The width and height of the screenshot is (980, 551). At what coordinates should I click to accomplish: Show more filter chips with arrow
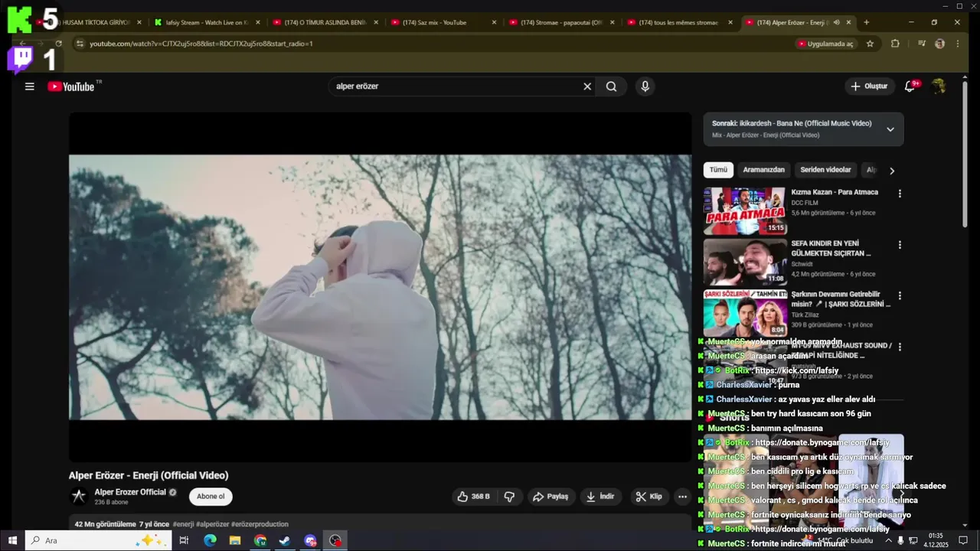(x=892, y=171)
